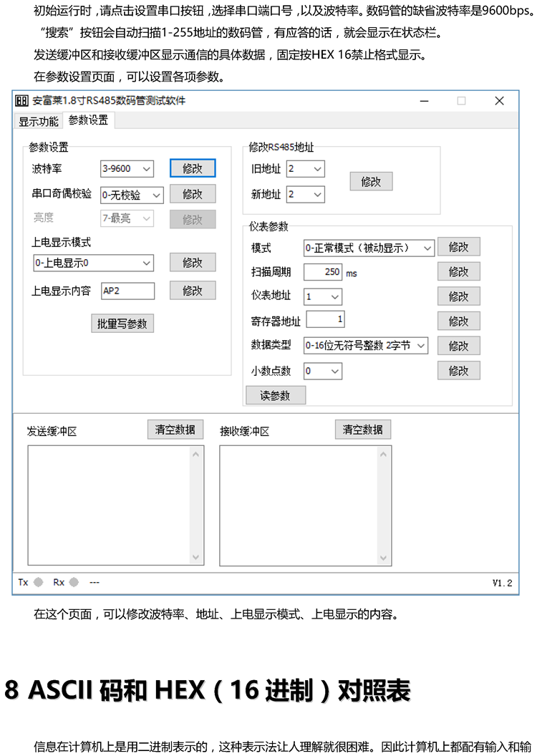Click the ASCII码和HEX对照表 heading
This screenshot has width=537, height=756.
click(207, 690)
